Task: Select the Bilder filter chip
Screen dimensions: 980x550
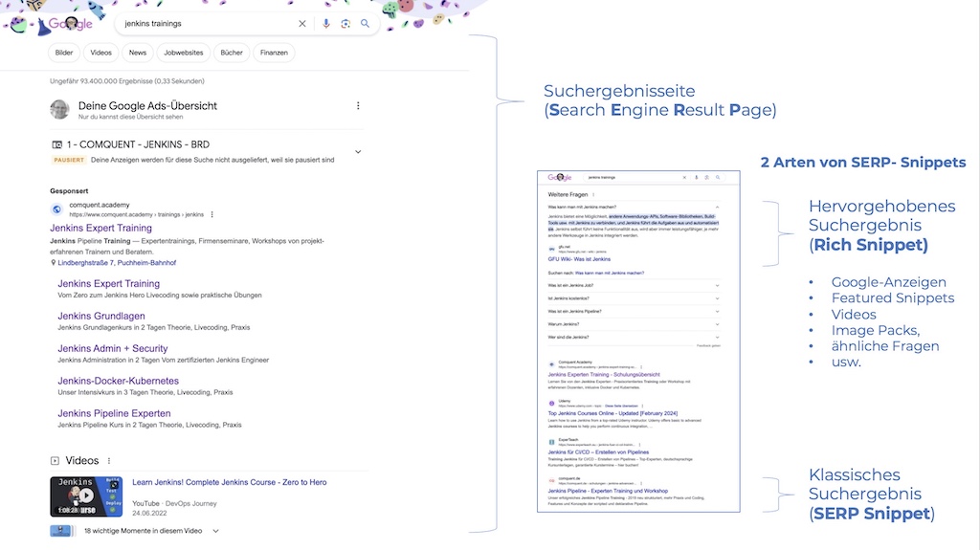Action: click(x=64, y=53)
